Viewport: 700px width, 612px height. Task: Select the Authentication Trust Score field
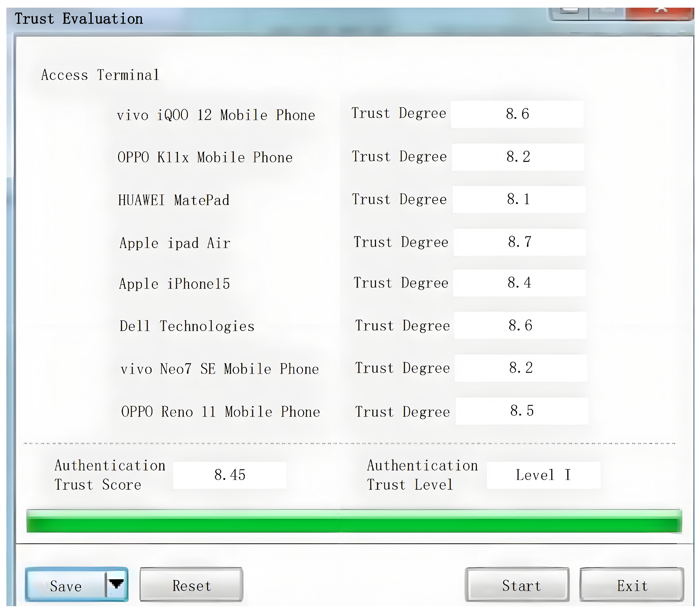click(230, 475)
